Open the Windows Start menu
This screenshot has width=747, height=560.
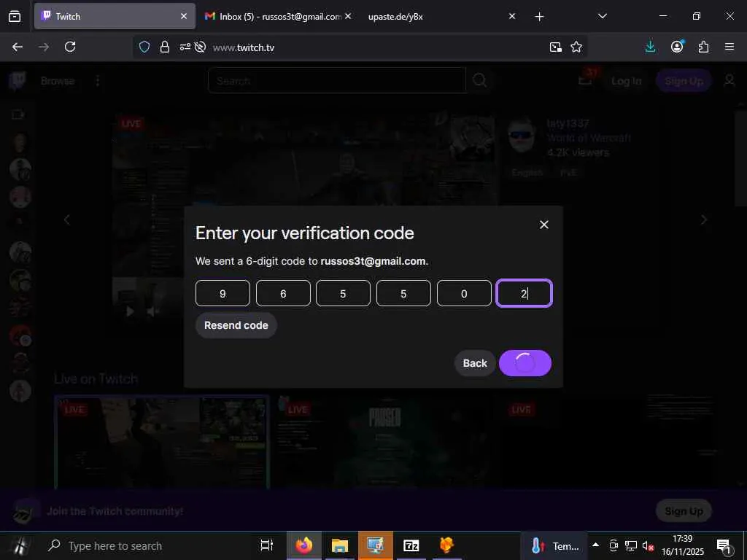pyautogui.click(x=19, y=545)
